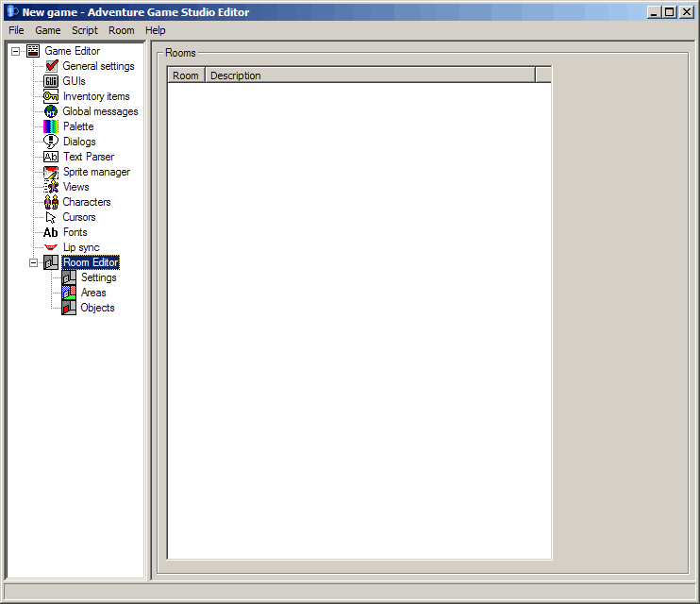Select General settings in the tree
The image size is (700, 604).
[98, 66]
